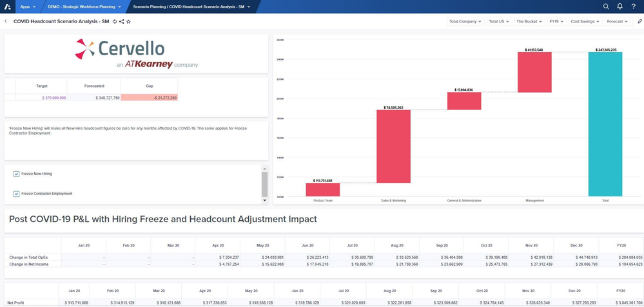Click the teal Total bar in chart
The image size is (644, 307).
(x=605, y=124)
